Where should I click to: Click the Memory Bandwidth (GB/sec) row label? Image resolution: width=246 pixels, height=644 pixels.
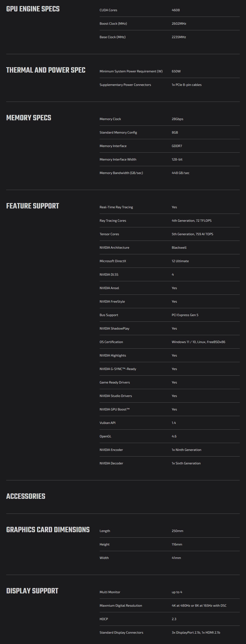[x=121, y=173]
